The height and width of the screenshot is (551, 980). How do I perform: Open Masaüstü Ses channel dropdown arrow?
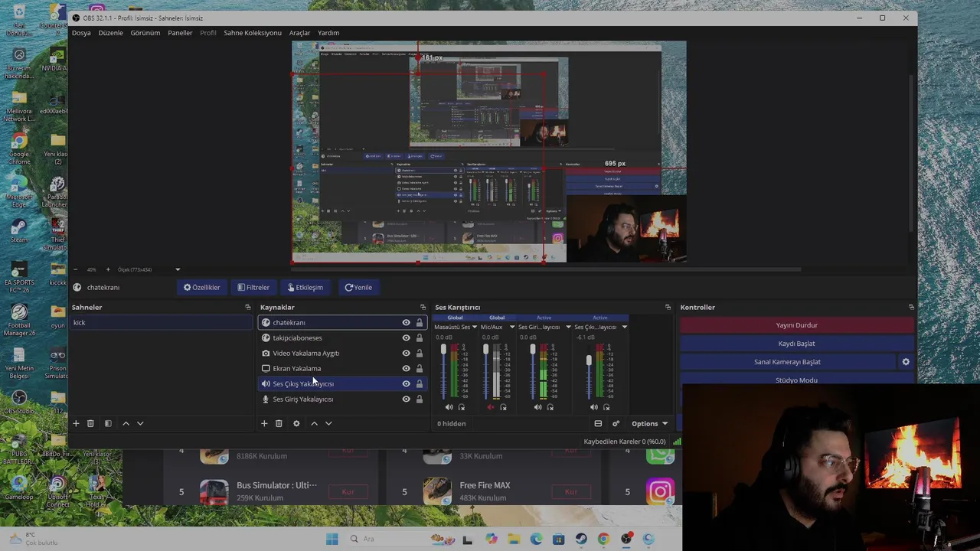pos(475,328)
